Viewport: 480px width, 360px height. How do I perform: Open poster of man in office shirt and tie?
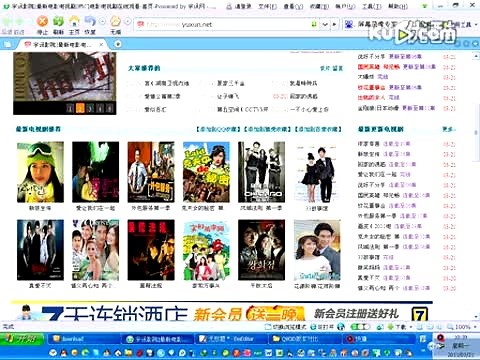(x=151, y=172)
